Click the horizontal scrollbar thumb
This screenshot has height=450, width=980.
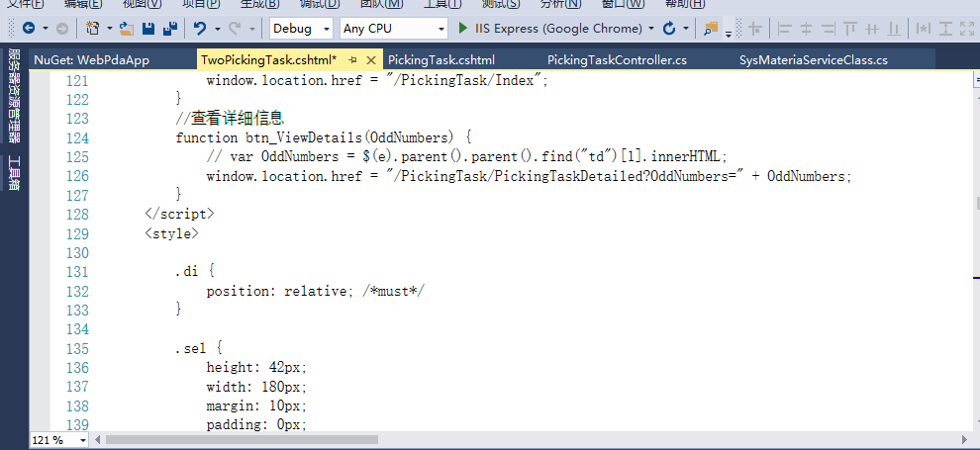243,439
